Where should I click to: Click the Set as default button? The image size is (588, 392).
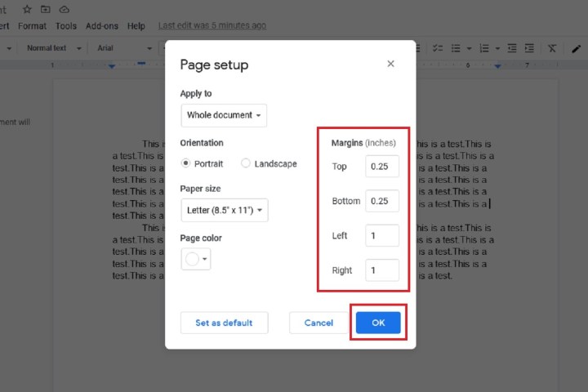click(223, 323)
